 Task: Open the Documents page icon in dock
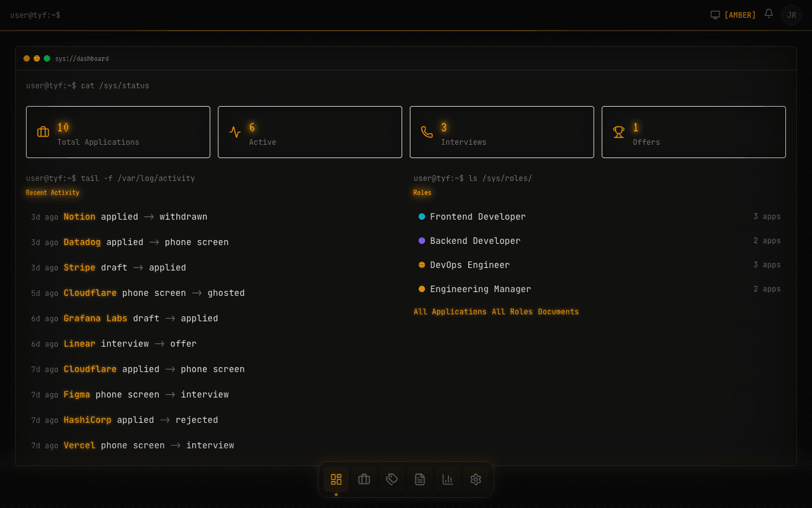pos(419,479)
